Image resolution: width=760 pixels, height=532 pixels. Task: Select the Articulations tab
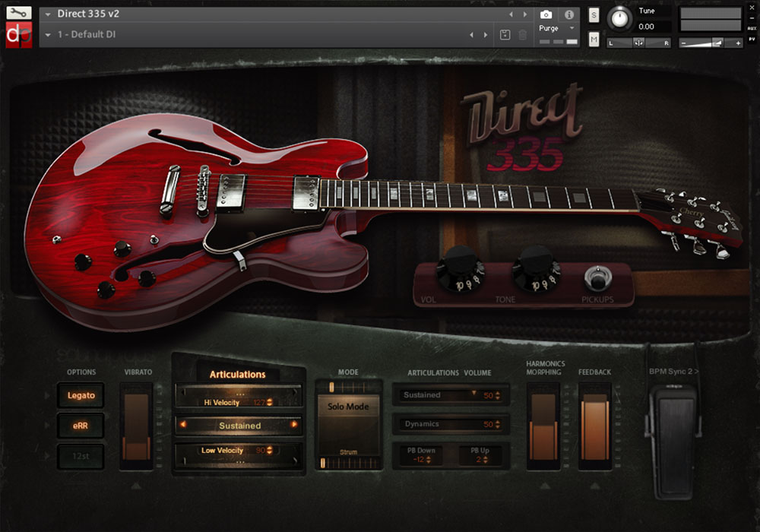(237, 374)
